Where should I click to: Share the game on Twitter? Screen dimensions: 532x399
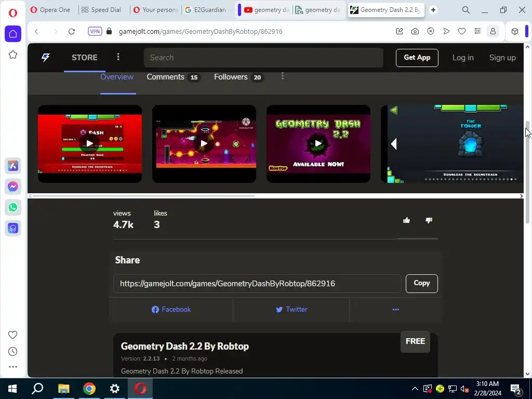point(291,310)
